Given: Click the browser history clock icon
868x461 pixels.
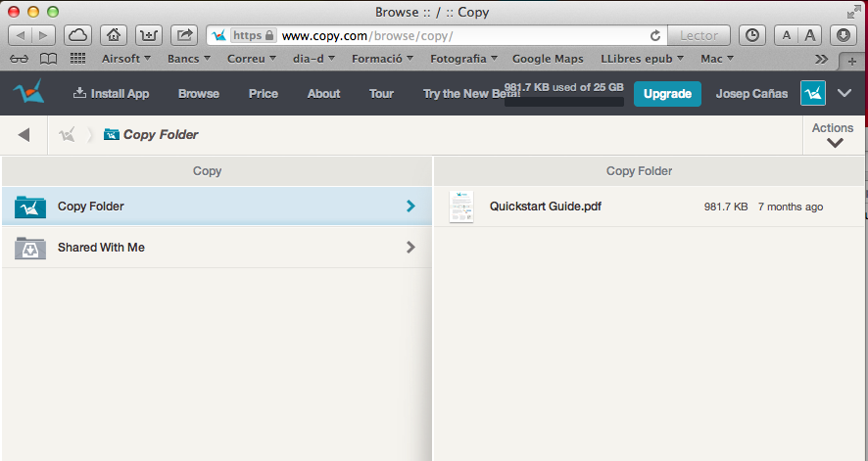Looking at the screenshot, I should pyautogui.click(x=751, y=35).
